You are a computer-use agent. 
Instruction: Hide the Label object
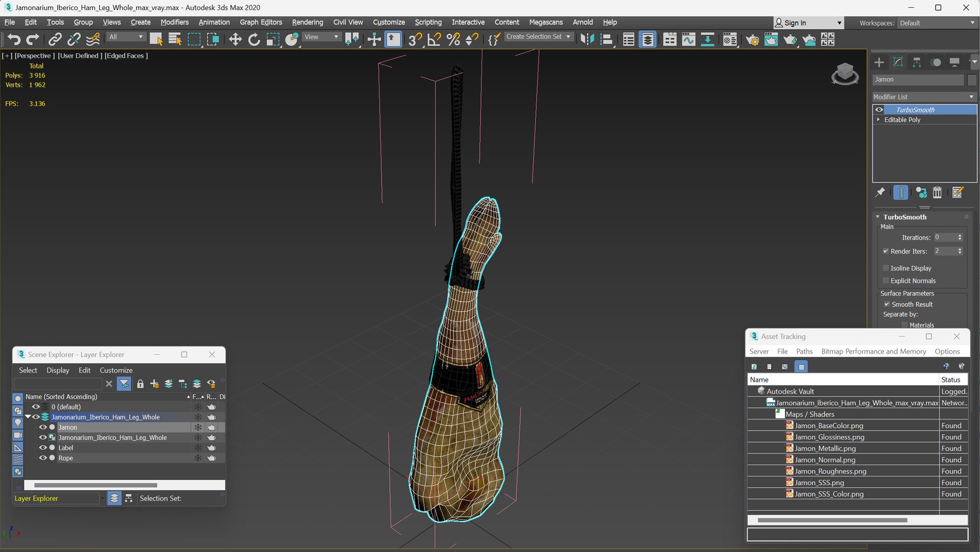(x=43, y=448)
